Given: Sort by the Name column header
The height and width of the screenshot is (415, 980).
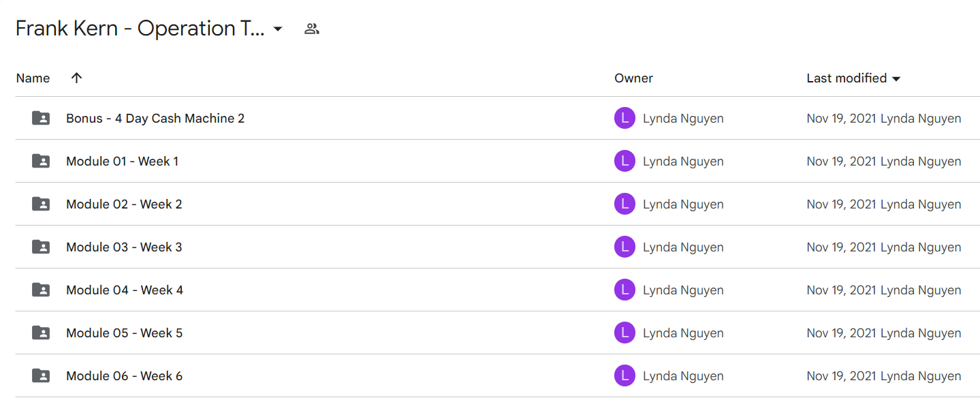Looking at the screenshot, I should click(33, 78).
